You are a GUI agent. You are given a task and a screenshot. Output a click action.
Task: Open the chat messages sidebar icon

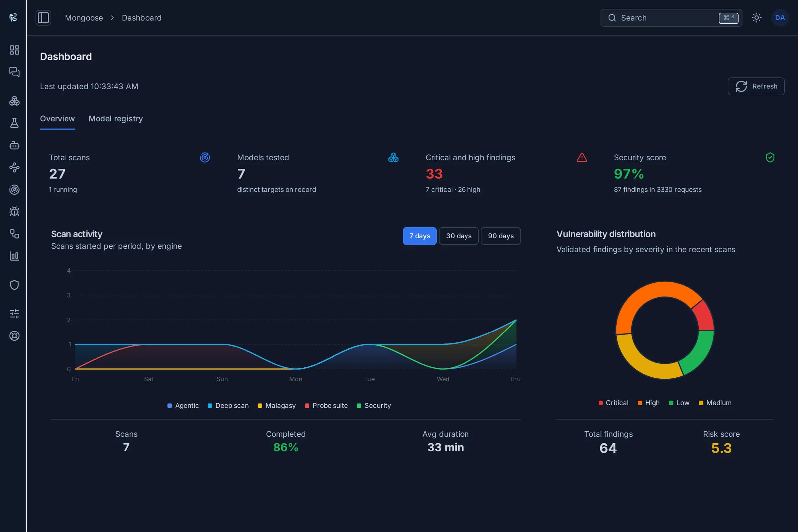[x=14, y=72]
